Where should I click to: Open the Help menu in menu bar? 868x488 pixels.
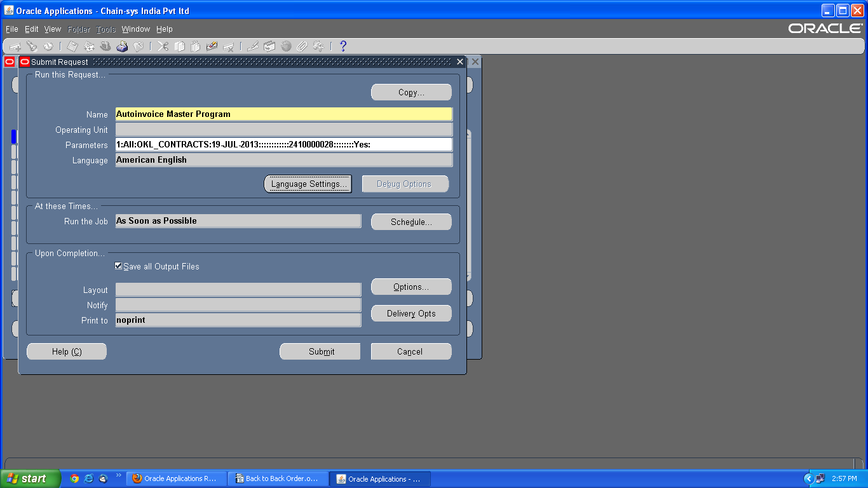point(165,29)
